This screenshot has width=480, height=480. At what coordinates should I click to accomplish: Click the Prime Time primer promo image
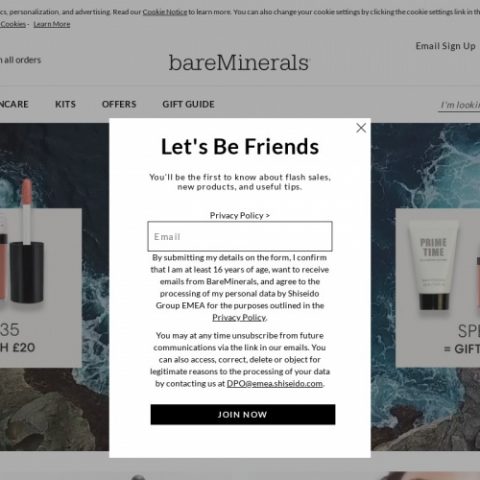coord(433,265)
